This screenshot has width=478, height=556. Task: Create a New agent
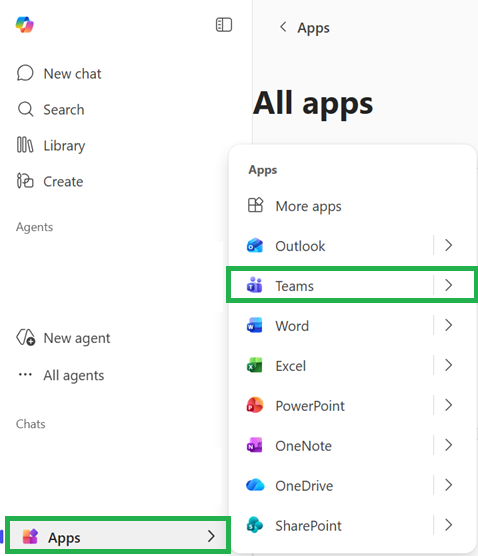(x=63, y=338)
